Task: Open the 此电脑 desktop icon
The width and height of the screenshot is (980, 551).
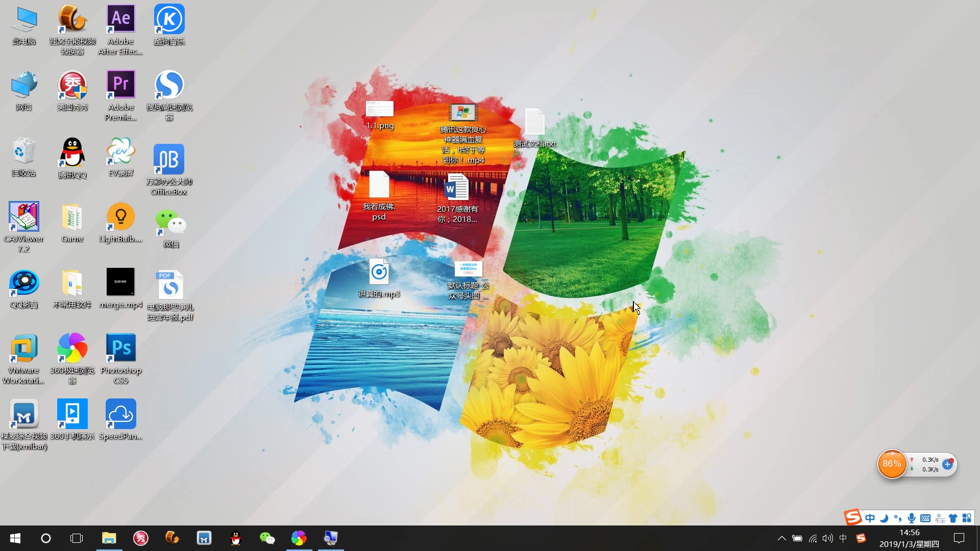Action: (x=24, y=26)
